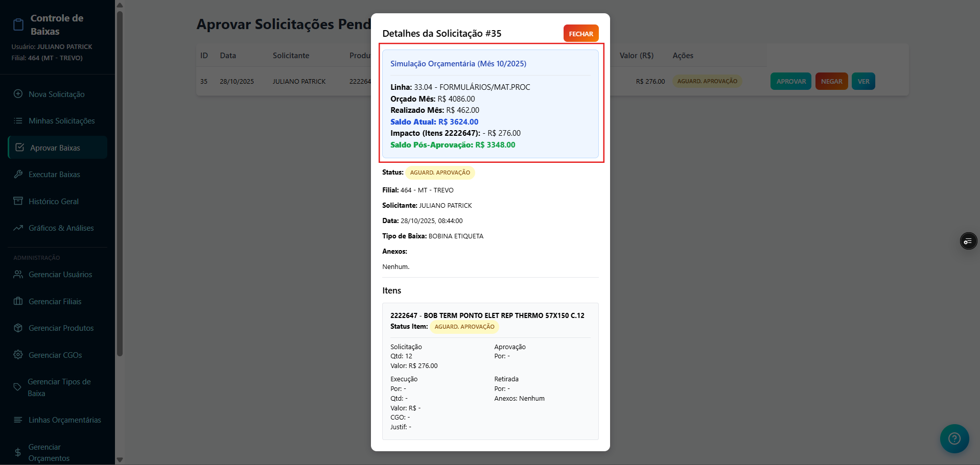The width and height of the screenshot is (980, 465).
Task: Open Minhas Solicitações list icon
Action: coord(18,120)
